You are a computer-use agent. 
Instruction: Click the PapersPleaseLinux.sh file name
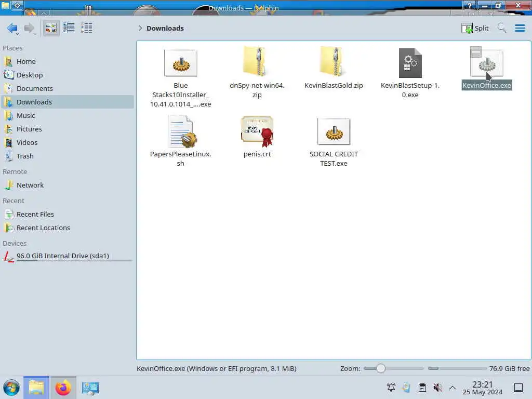coord(180,159)
